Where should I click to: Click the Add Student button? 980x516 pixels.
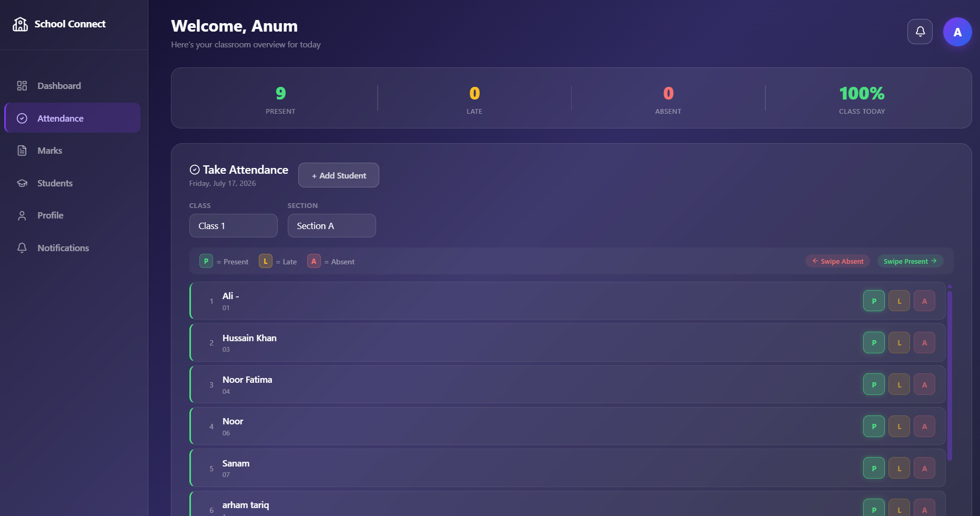339,175
